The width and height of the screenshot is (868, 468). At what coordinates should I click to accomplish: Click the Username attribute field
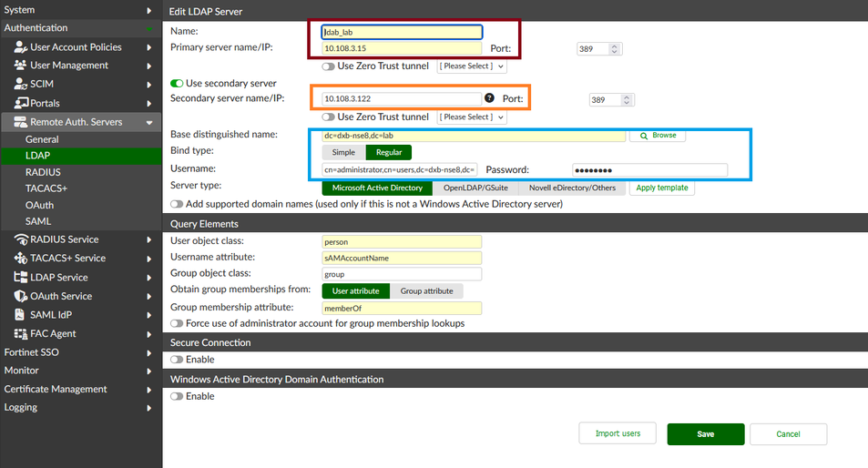pos(402,258)
